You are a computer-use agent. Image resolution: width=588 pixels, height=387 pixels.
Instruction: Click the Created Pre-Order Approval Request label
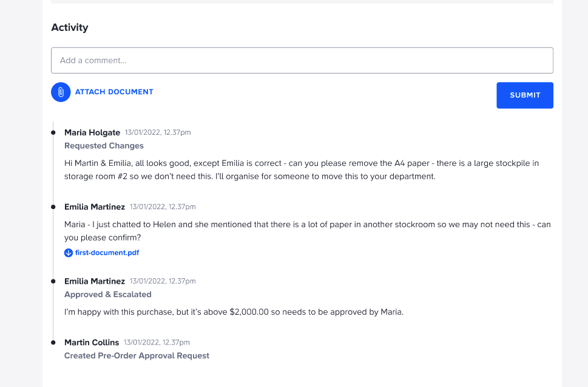[137, 355]
